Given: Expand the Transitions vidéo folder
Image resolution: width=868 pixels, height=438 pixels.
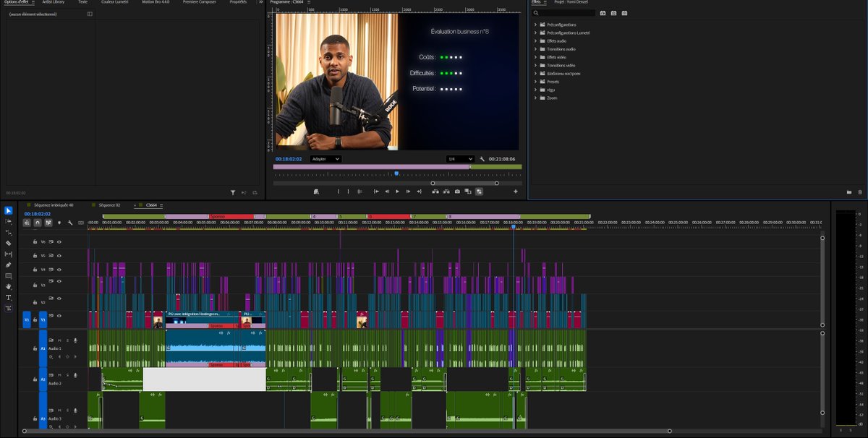Looking at the screenshot, I should coord(535,65).
